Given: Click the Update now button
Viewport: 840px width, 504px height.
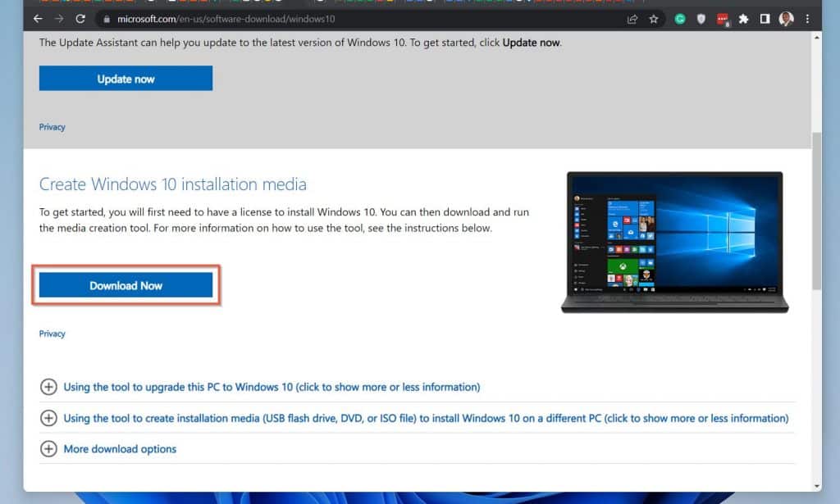Looking at the screenshot, I should coord(126,78).
